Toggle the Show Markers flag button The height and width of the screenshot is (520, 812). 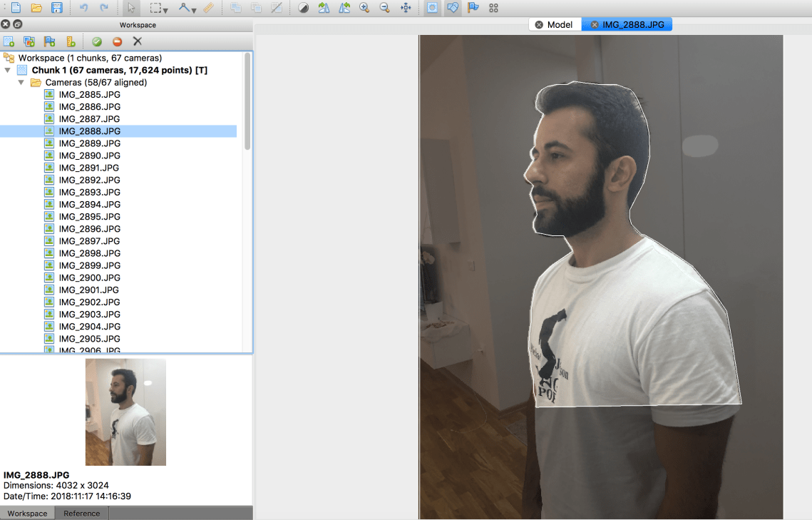pyautogui.click(x=473, y=8)
